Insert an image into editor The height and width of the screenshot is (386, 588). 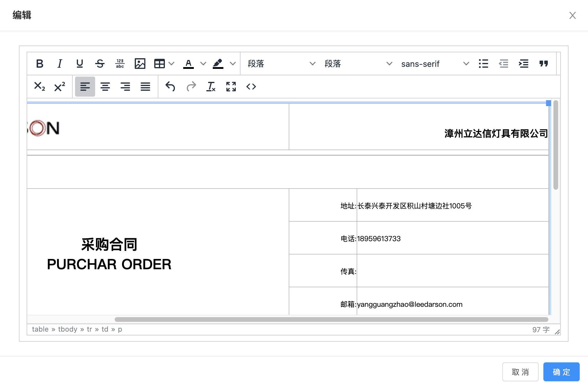tap(140, 64)
